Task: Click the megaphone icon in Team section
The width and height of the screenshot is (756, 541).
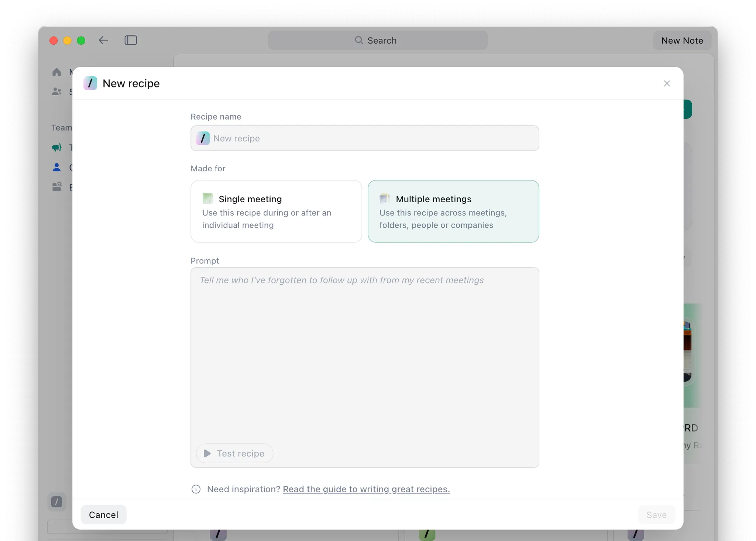Action: pyautogui.click(x=56, y=148)
